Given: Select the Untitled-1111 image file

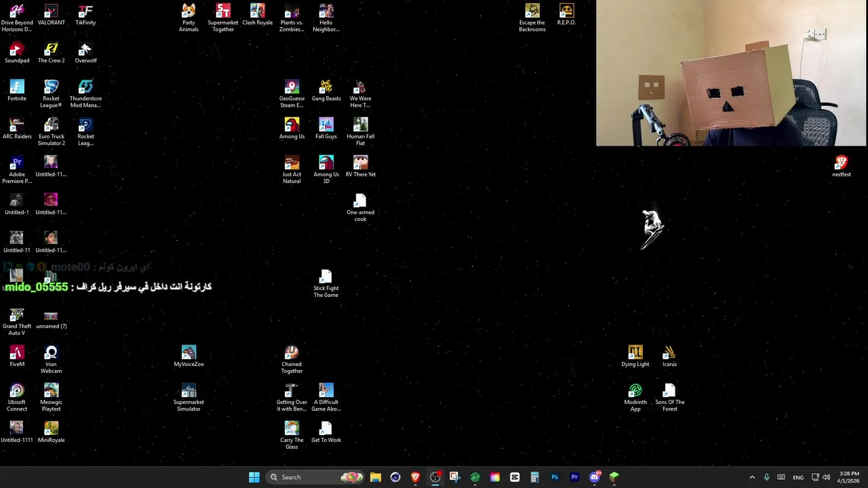Looking at the screenshot, I should [x=17, y=432].
